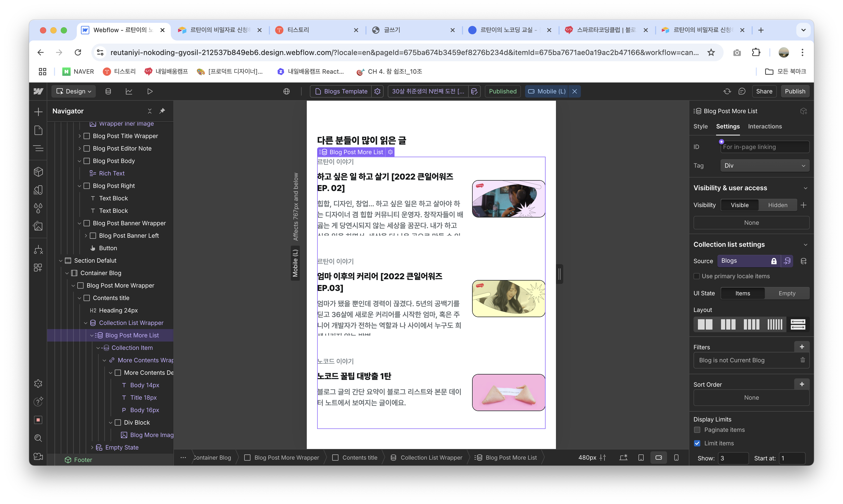Click the Webflow logo menu
Image resolution: width=843 pixels, height=504 pixels.
38,91
